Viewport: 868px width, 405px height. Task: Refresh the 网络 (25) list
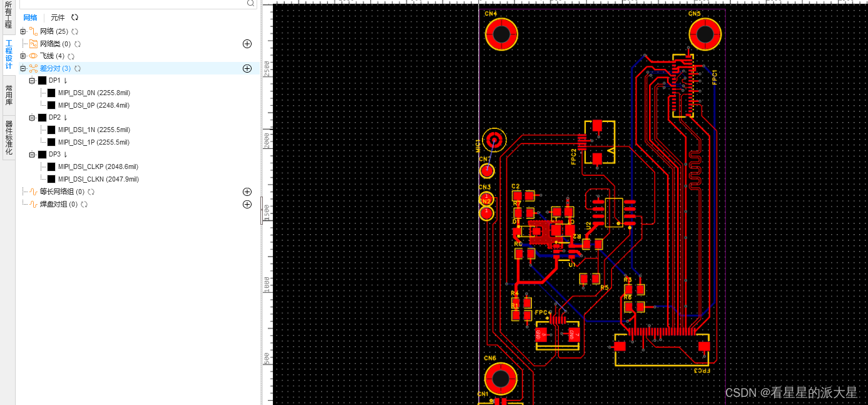[75, 31]
